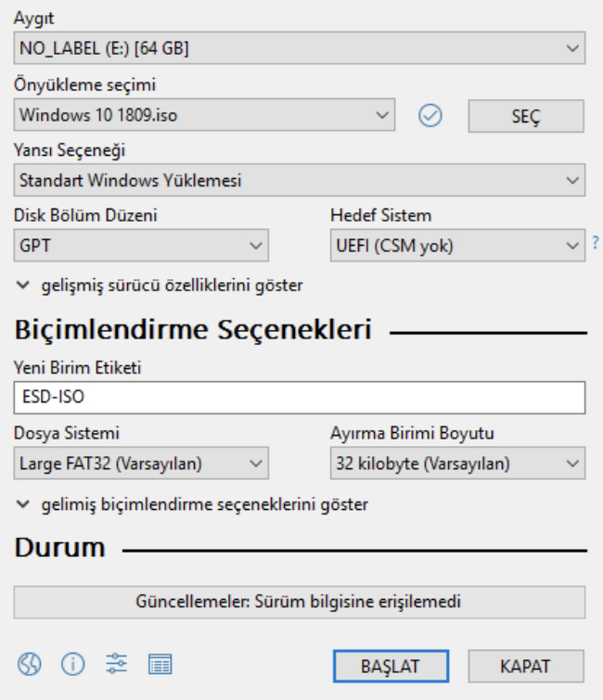The height and width of the screenshot is (700, 603).
Task: Click the Yeni Birim Etiketi text field
Action: point(300,398)
